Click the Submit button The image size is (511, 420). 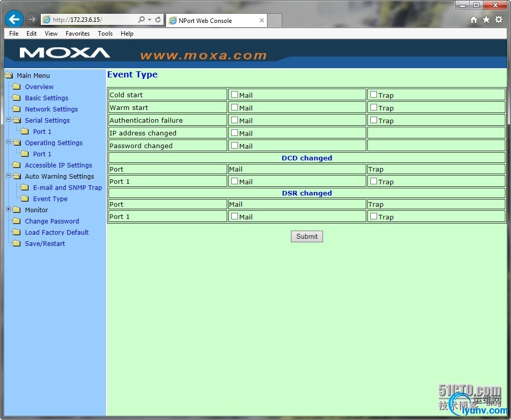click(x=306, y=236)
